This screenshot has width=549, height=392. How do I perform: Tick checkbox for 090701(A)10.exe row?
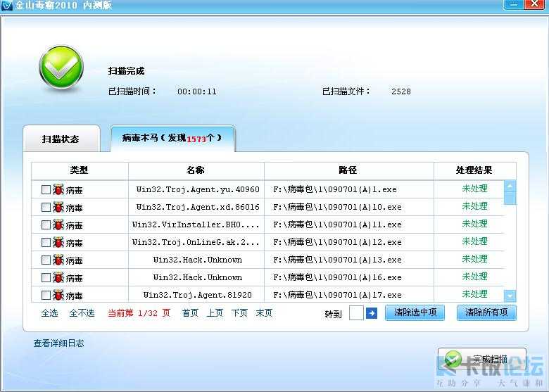46,207
